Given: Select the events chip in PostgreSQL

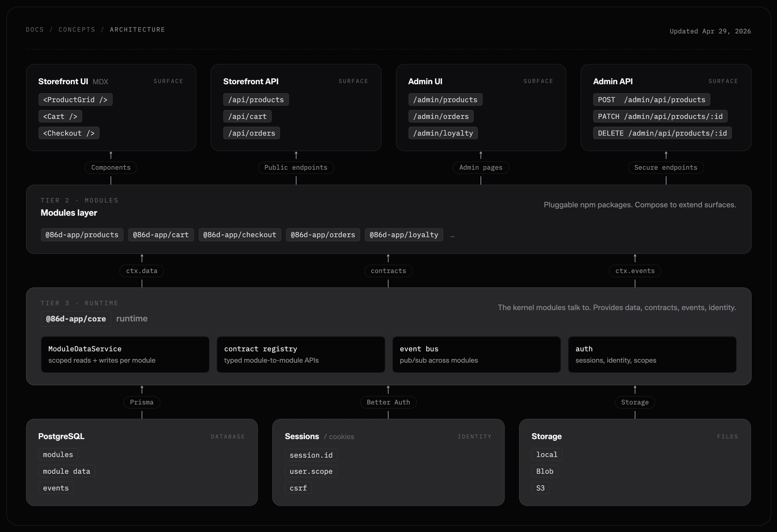Looking at the screenshot, I should [56, 488].
